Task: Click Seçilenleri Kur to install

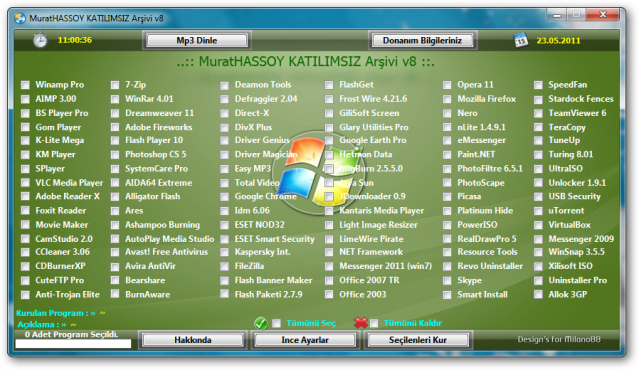Action: click(418, 340)
